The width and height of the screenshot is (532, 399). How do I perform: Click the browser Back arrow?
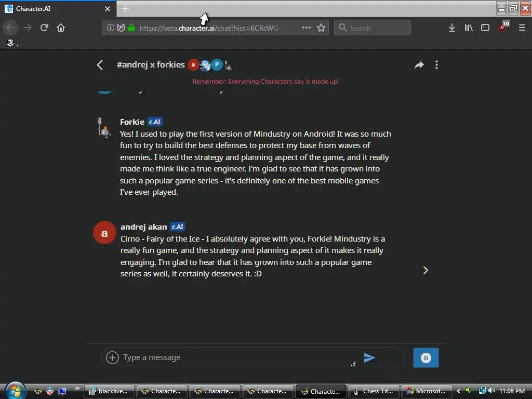coord(10,28)
